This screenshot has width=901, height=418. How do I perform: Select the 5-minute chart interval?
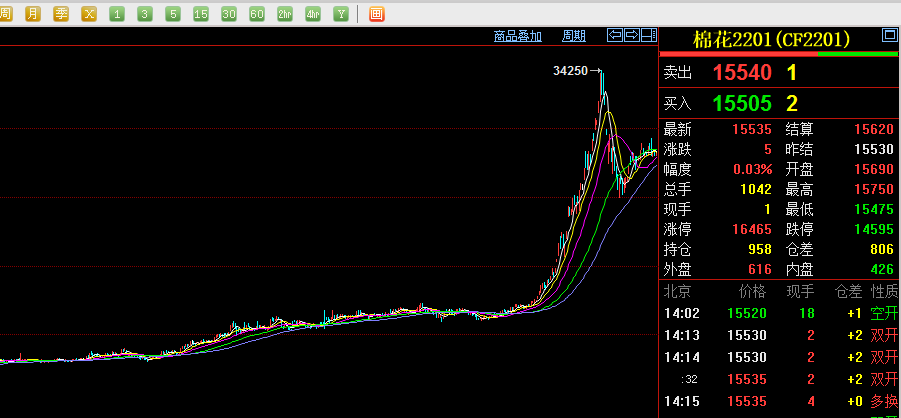[x=173, y=14]
